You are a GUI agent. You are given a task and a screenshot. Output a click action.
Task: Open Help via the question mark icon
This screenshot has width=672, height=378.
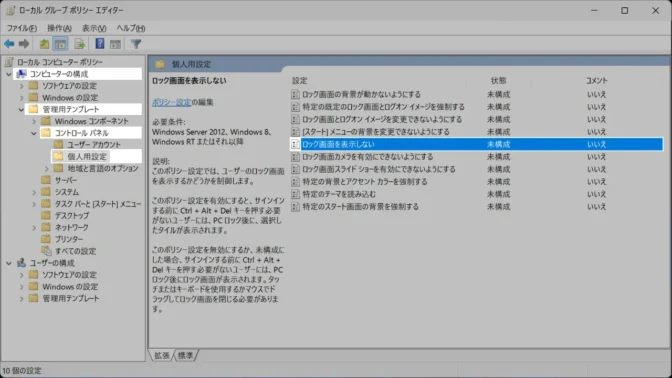(99, 44)
